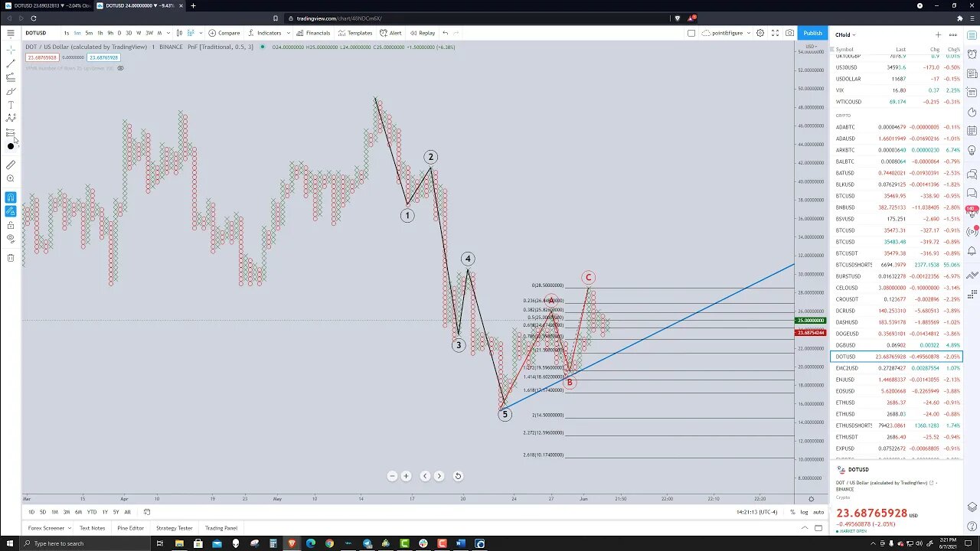This screenshot has width=980, height=551.
Task: Set date range to 5D
Action: tap(43, 512)
